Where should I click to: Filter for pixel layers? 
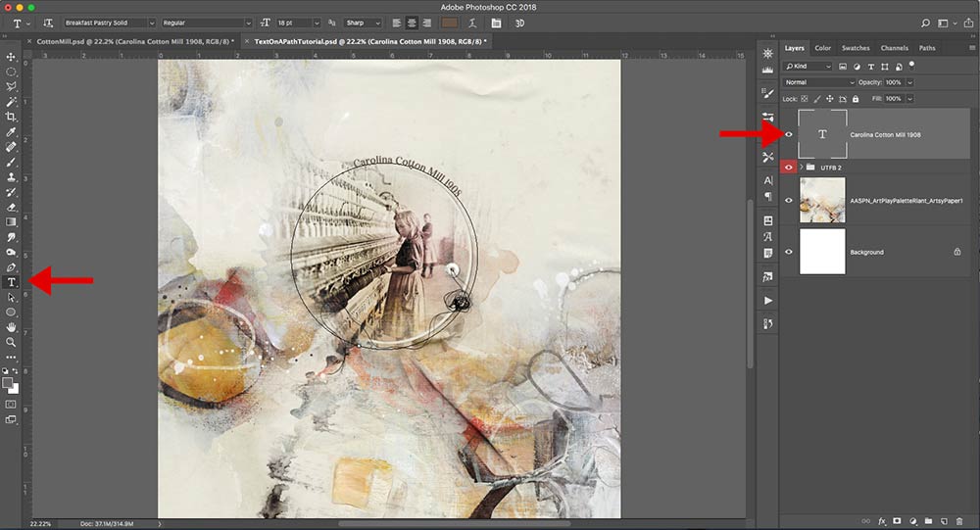pos(843,67)
